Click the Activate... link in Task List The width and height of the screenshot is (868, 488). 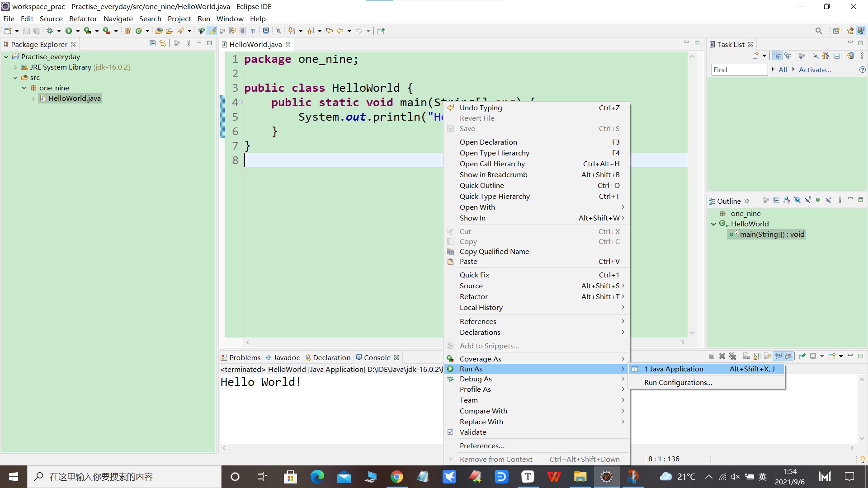click(815, 70)
